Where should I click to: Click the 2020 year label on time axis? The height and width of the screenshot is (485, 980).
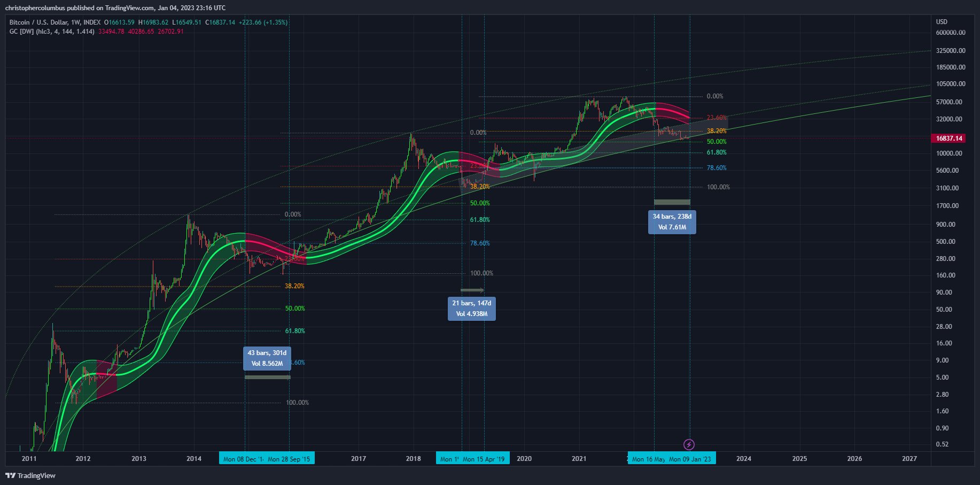[524, 459]
